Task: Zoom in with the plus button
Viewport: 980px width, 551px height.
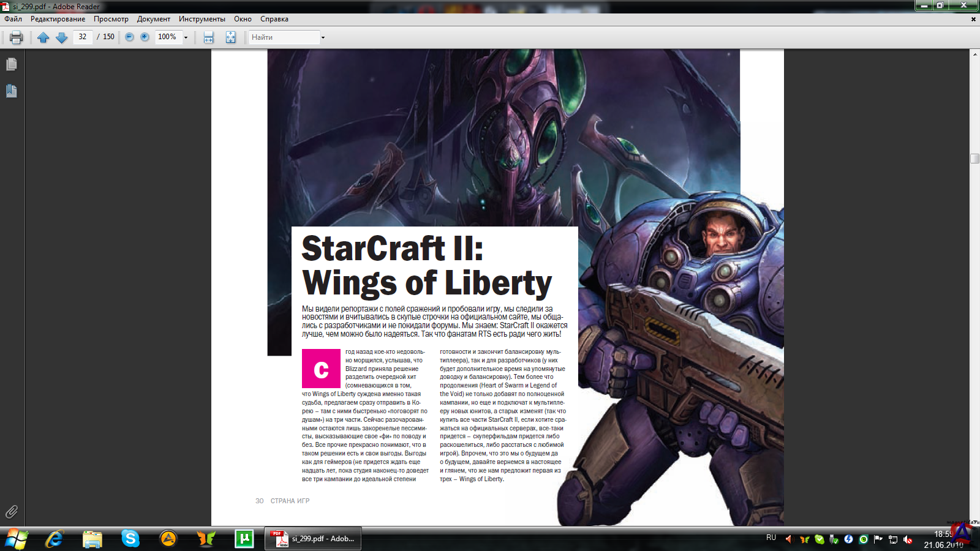Action: point(145,37)
